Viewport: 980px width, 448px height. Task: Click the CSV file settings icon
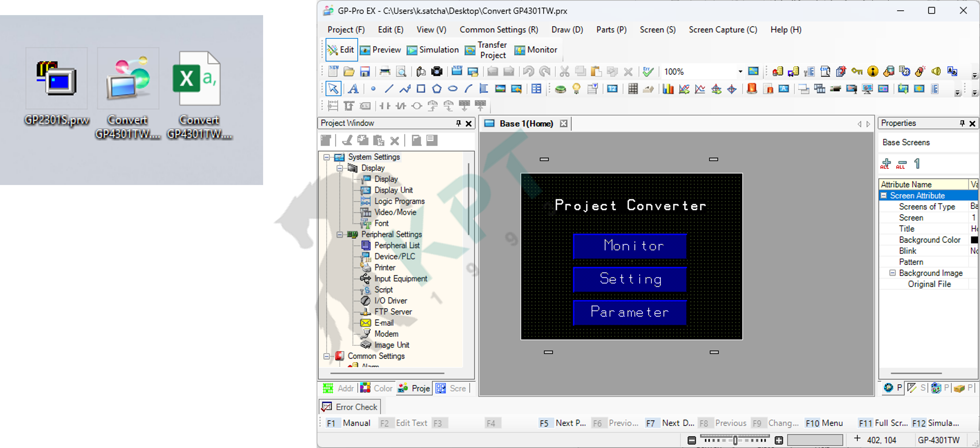tap(825, 71)
